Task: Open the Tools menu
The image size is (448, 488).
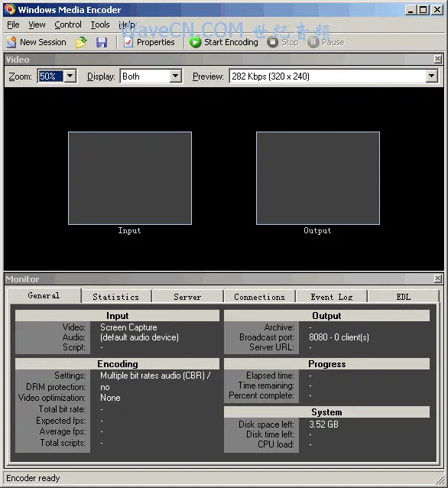Action: pos(100,24)
